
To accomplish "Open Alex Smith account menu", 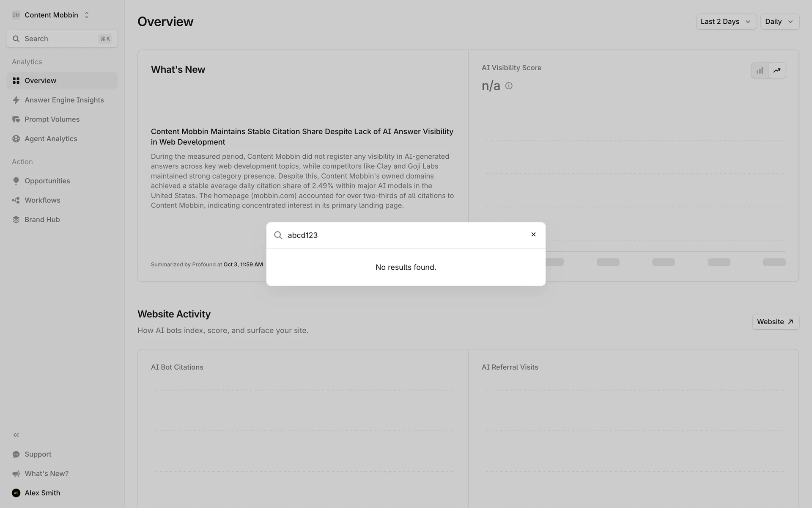I will [42, 493].
